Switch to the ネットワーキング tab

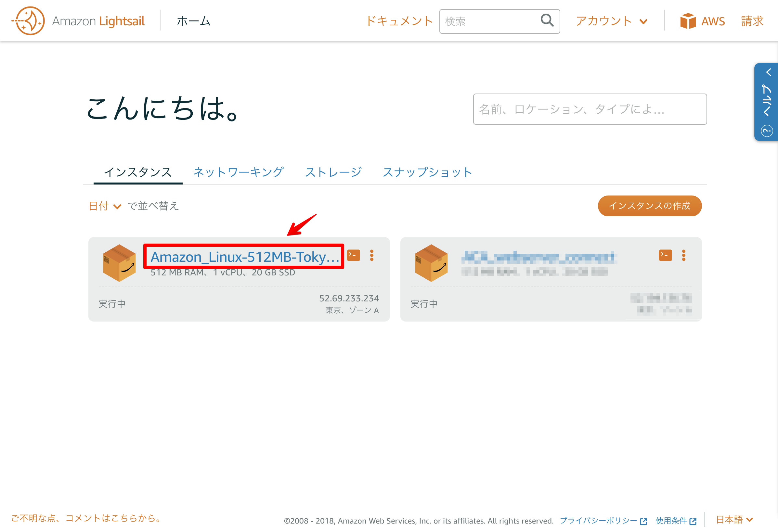click(238, 172)
